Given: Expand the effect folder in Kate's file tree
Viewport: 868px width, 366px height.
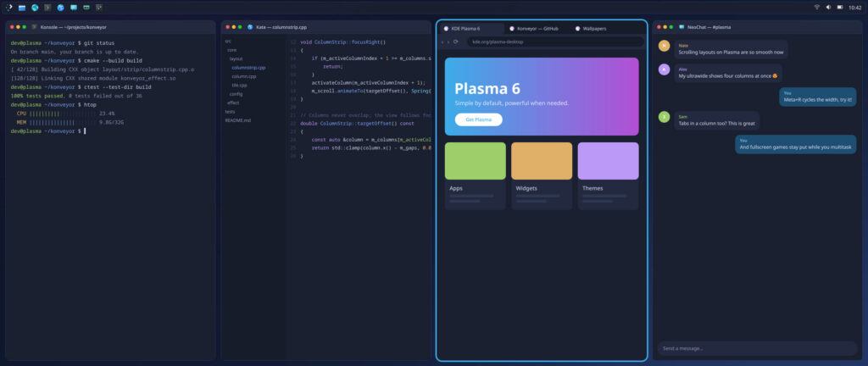Looking at the screenshot, I should point(233,103).
